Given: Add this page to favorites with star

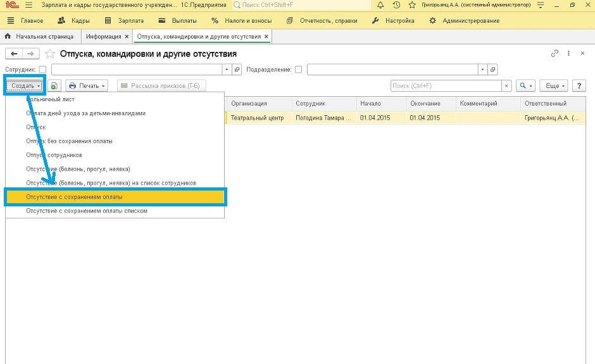Looking at the screenshot, I should tap(49, 54).
